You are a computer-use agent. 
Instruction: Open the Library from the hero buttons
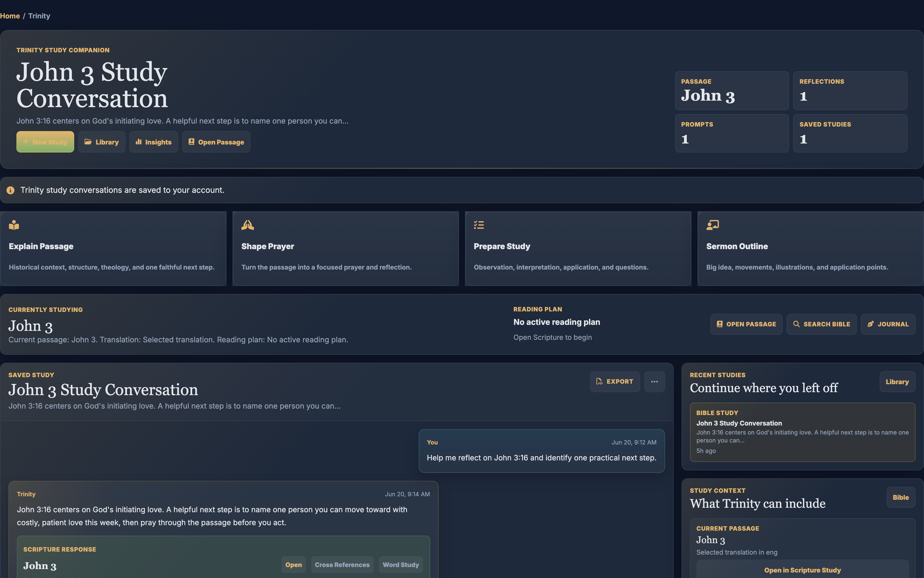click(102, 142)
